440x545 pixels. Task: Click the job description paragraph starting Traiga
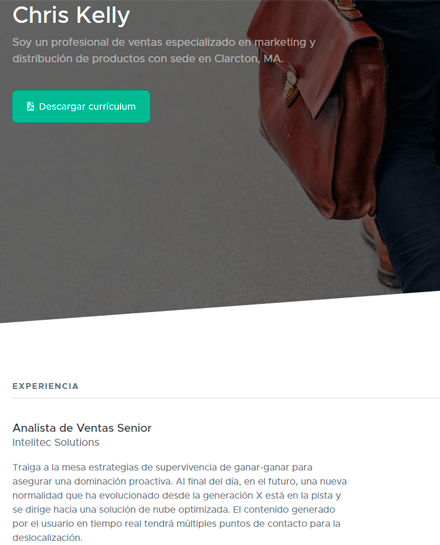click(180, 503)
